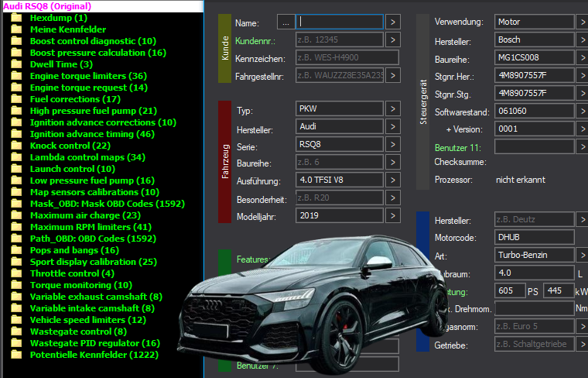Open Ignition advance timing folder icon
Viewport: 588px width, 378px height.
tap(16, 134)
